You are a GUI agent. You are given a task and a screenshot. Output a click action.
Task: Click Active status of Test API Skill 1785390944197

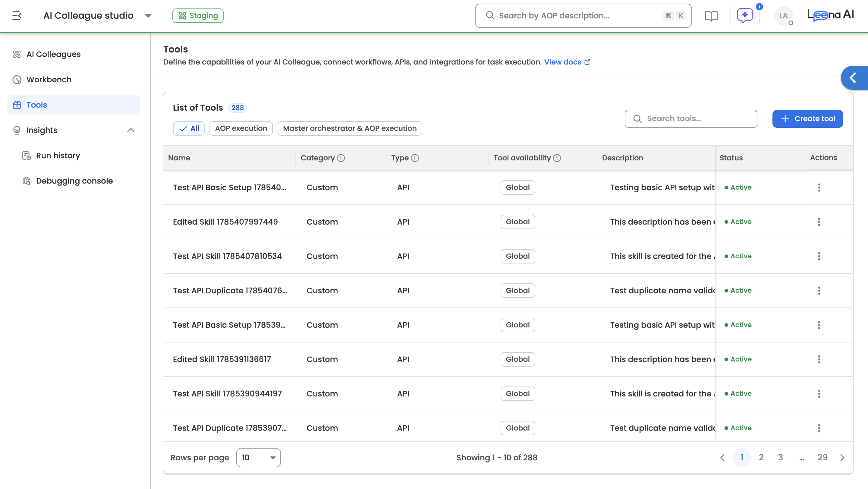click(x=738, y=394)
